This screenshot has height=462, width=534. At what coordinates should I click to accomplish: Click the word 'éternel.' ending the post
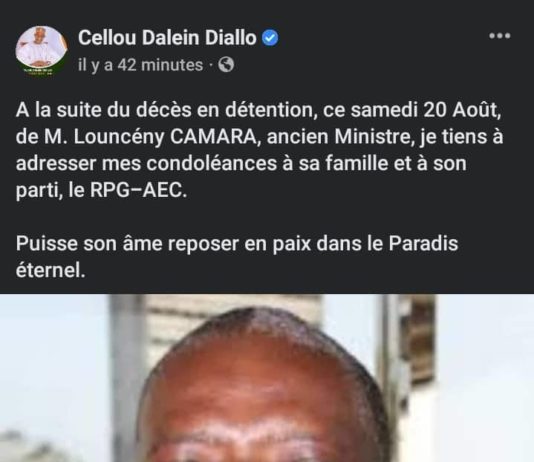pos(50,271)
